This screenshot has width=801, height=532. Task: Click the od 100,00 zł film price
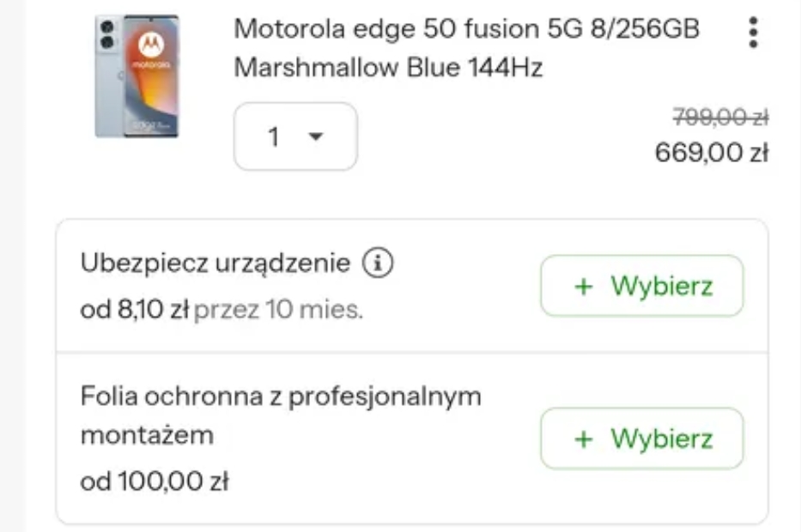coord(155,482)
